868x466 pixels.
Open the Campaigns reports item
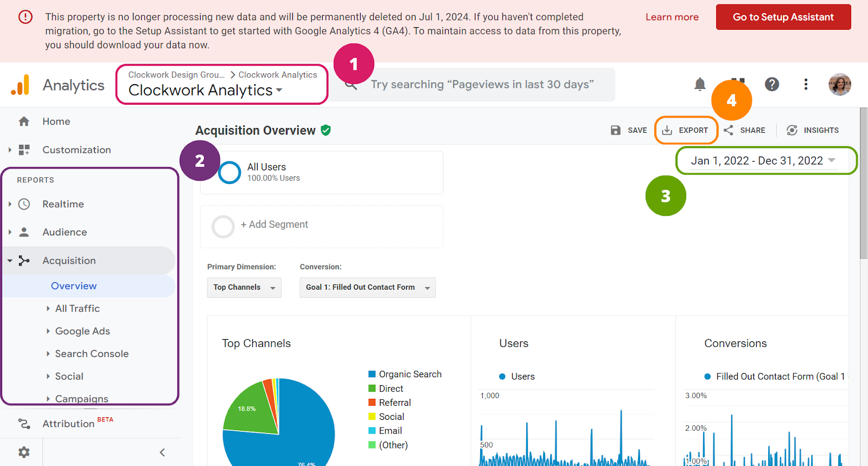click(x=81, y=399)
